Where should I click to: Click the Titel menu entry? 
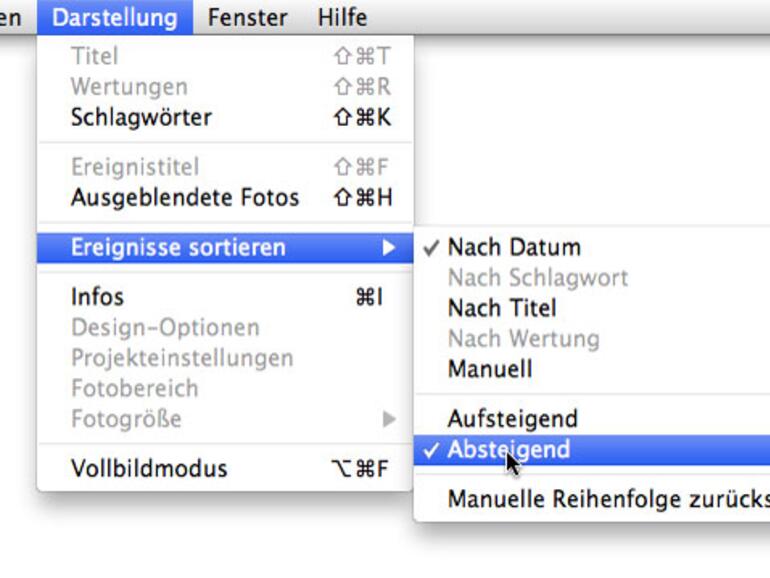coord(94,57)
